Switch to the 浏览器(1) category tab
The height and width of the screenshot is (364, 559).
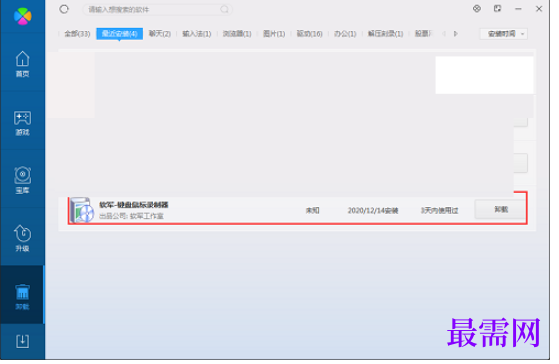pos(237,34)
